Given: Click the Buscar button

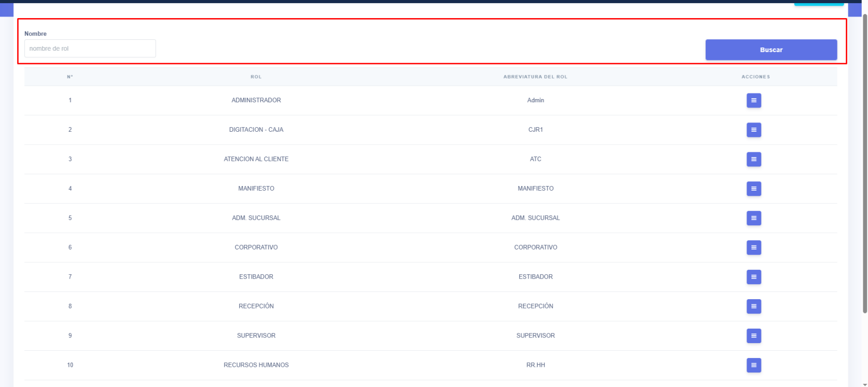Looking at the screenshot, I should pyautogui.click(x=771, y=50).
